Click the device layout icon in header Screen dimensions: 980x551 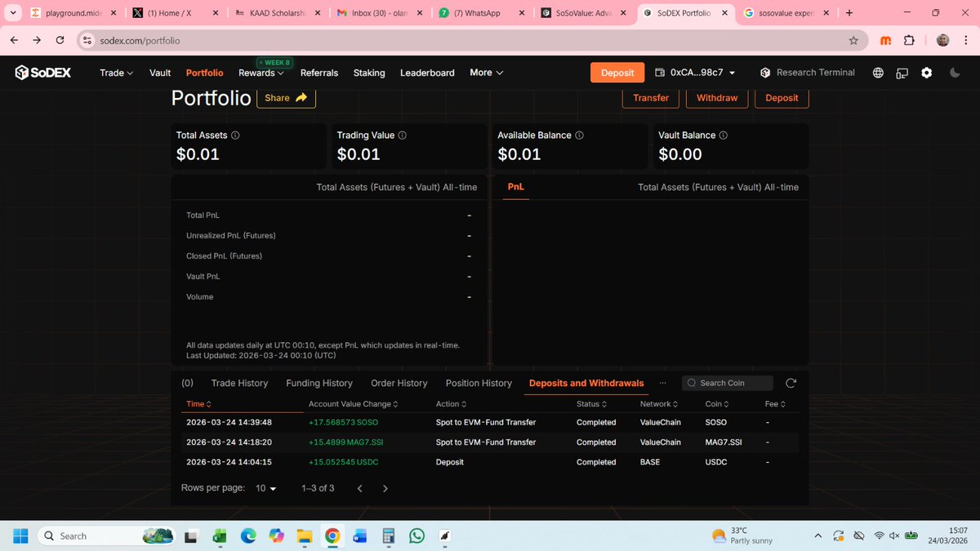point(902,73)
